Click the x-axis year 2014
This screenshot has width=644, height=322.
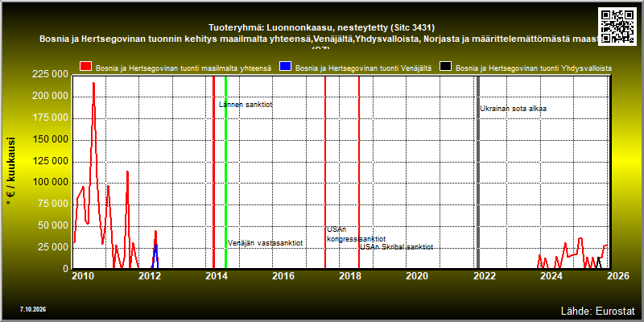pyautogui.click(x=217, y=276)
